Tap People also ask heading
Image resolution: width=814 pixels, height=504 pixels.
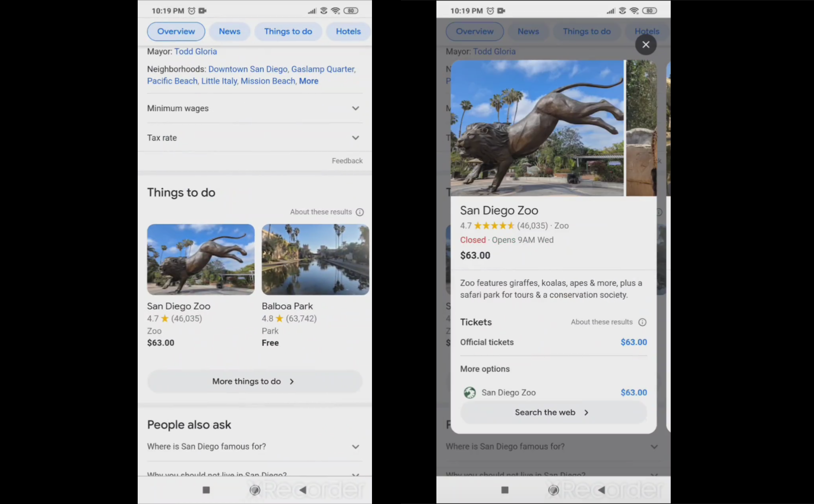(x=189, y=425)
